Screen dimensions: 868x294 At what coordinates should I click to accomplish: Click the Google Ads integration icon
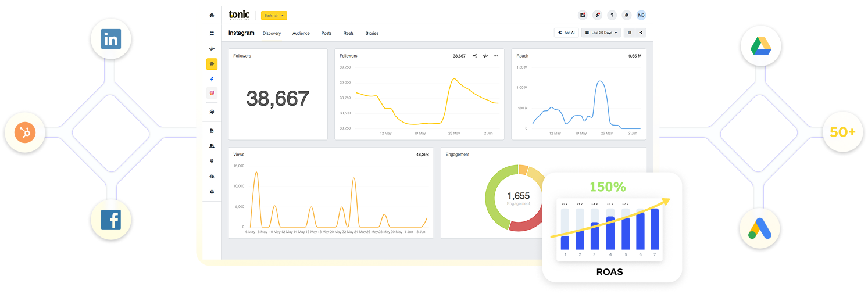pyautogui.click(x=760, y=228)
